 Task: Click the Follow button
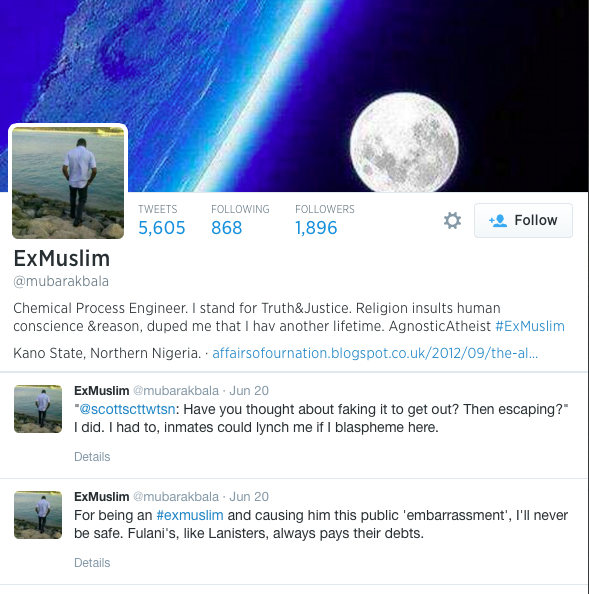coord(523,220)
